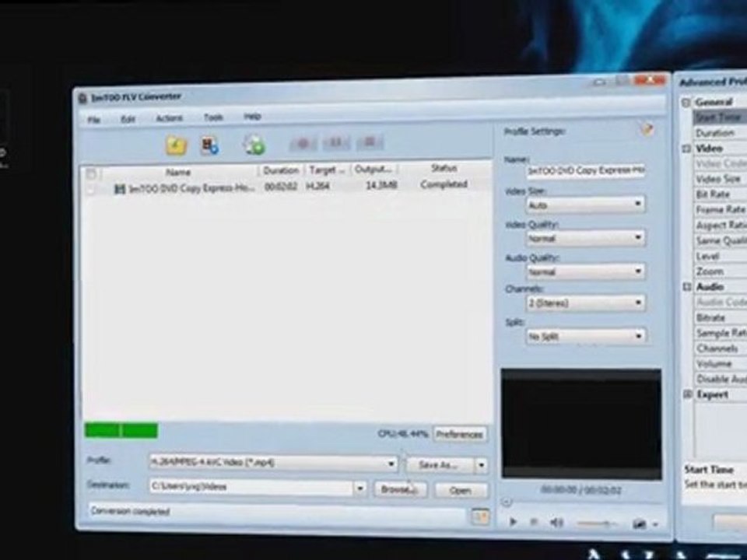The height and width of the screenshot is (560, 747).
Task: Select the Zoom row under Video
Action: point(720,271)
